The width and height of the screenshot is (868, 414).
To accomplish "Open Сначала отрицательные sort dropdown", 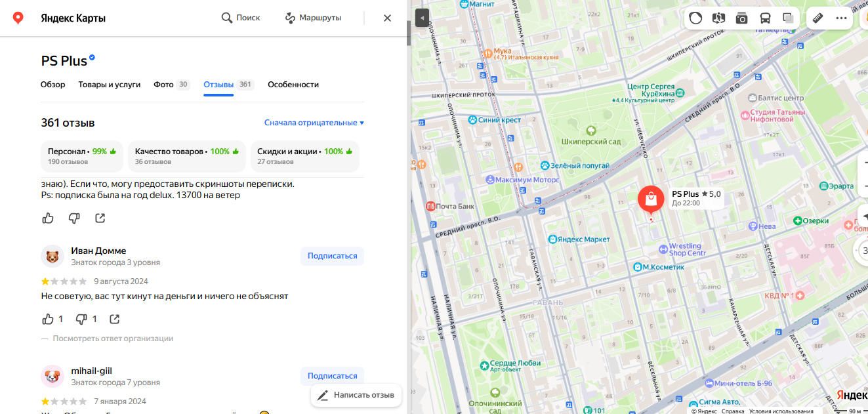I will tap(314, 123).
